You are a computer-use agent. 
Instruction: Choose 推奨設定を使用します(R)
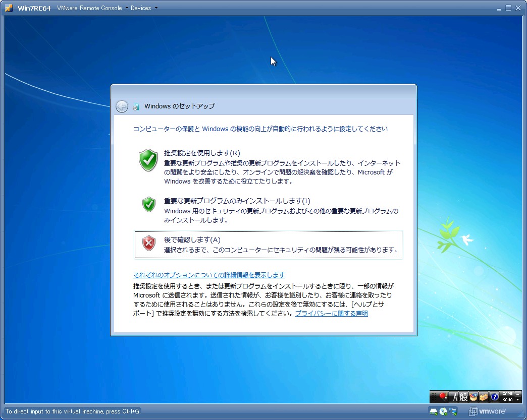[x=268, y=167]
